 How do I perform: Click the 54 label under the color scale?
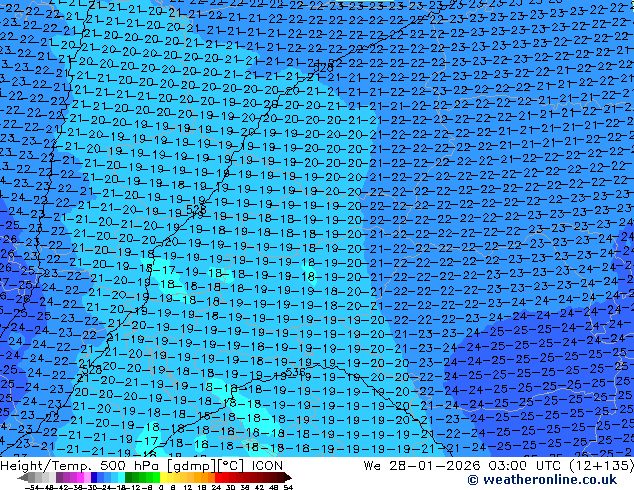click(288, 487)
